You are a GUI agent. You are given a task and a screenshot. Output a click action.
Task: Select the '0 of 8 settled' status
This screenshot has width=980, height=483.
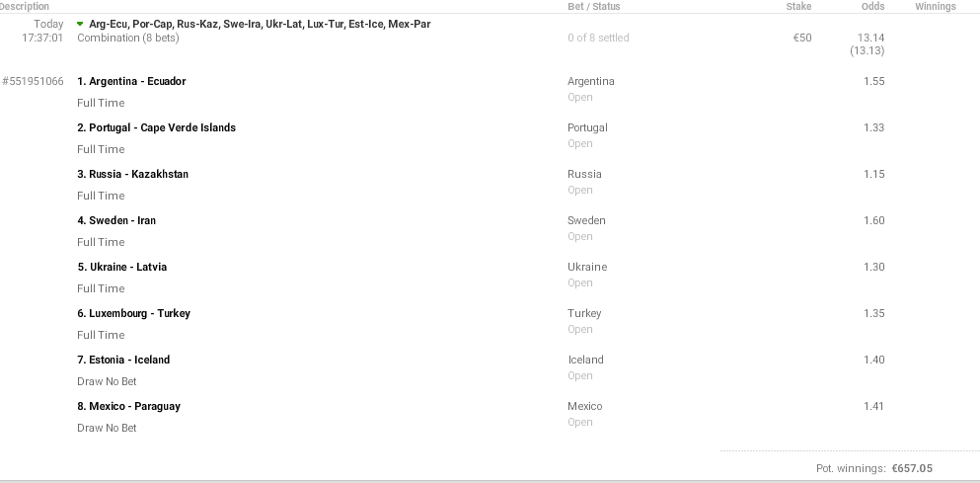(598, 38)
